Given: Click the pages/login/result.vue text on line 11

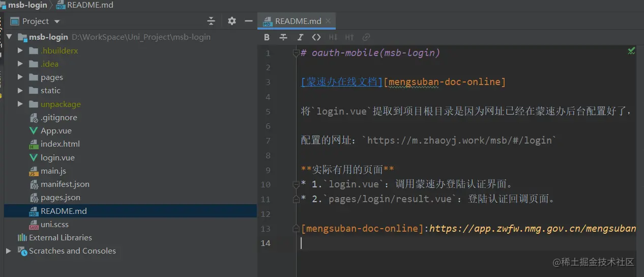Looking at the screenshot, I should pyautogui.click(x=391, y=199).
